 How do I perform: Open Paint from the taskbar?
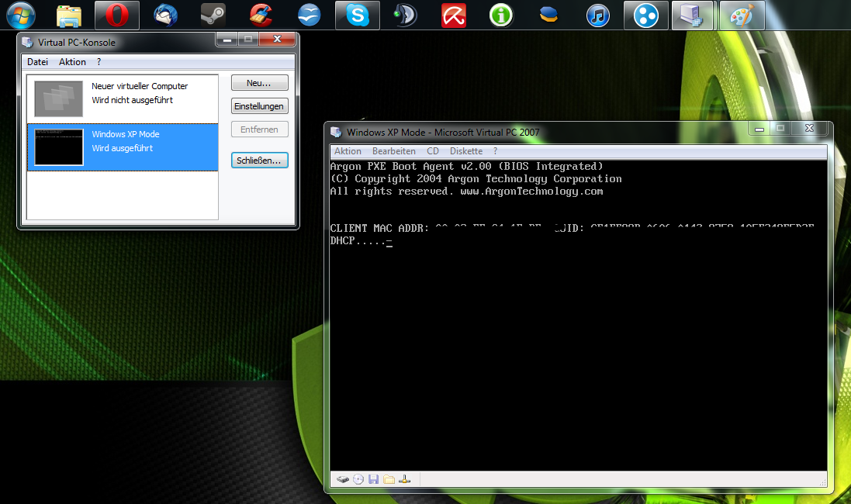coord(742,16)
